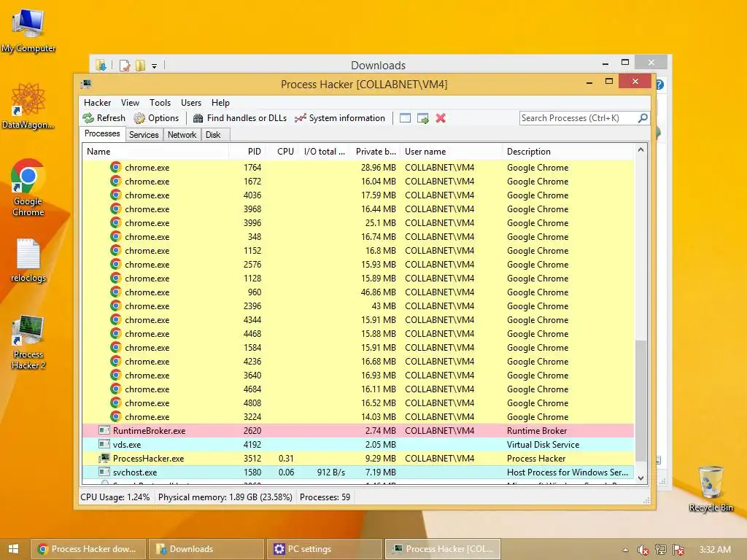The height and width of the screenshot is (560, 747).
Task: Sort by the I/O total column header
Action: (323, 152)
